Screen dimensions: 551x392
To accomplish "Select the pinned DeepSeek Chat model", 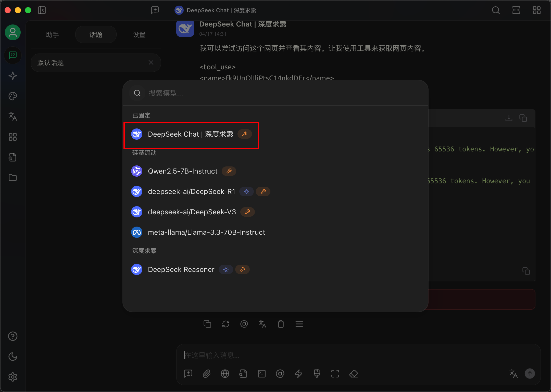I will coord(191,134).
